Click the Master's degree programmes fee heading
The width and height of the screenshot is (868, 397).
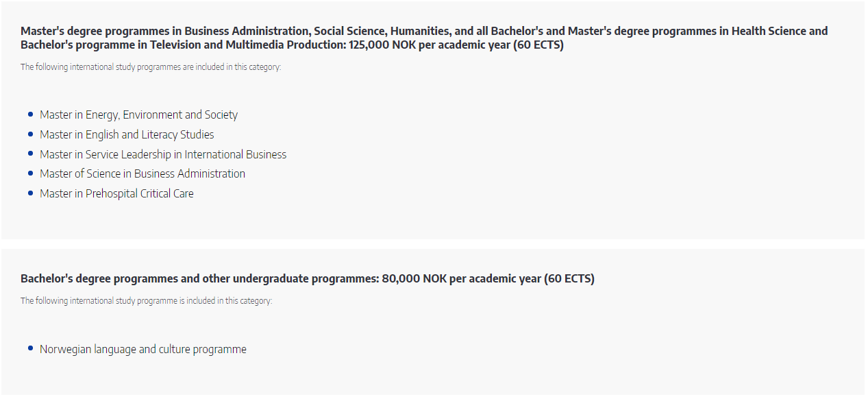point(424,38)
